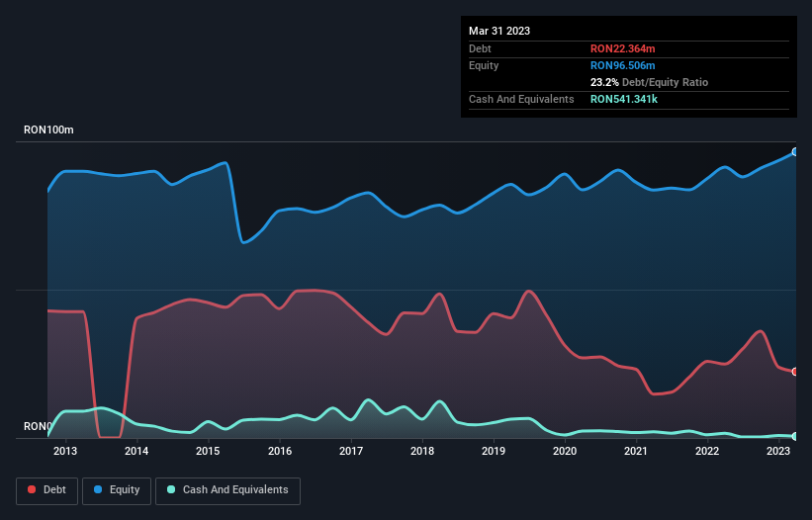Click the teal Cash endpoint marker

(795, 436)
